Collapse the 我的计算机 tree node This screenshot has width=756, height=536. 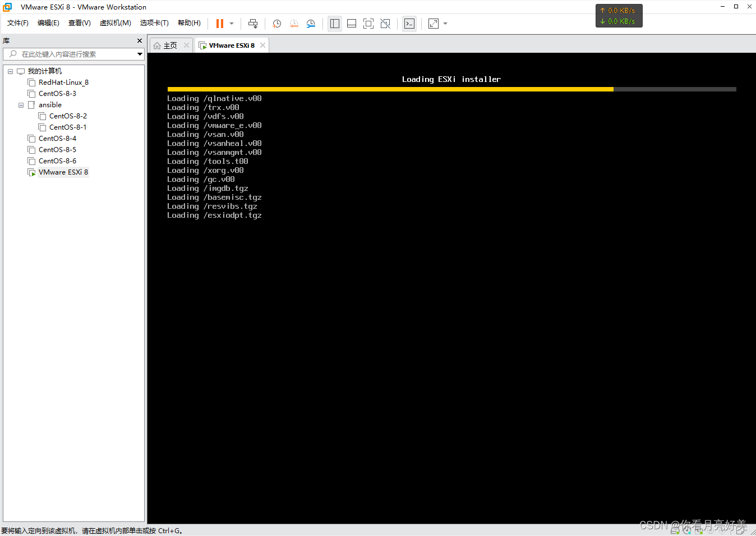(10, 71)
